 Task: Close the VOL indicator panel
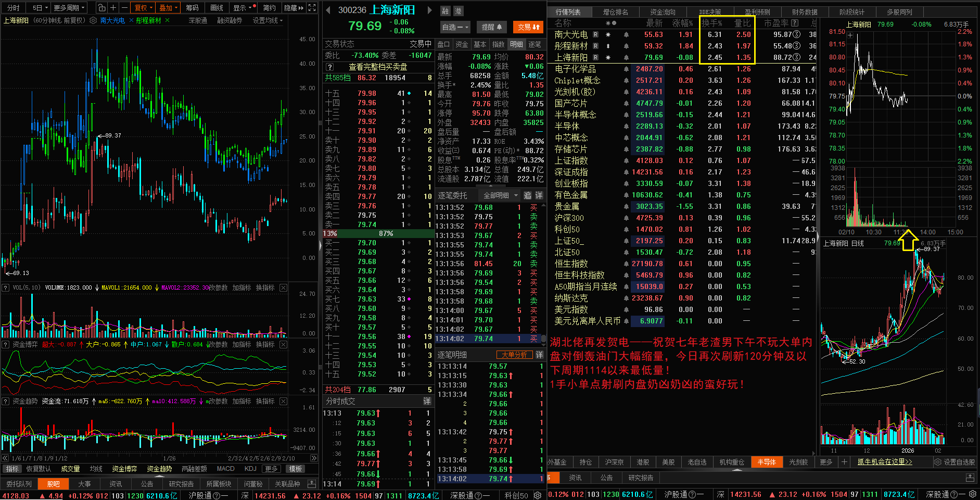pyautogui.click(x=283, y=287)
